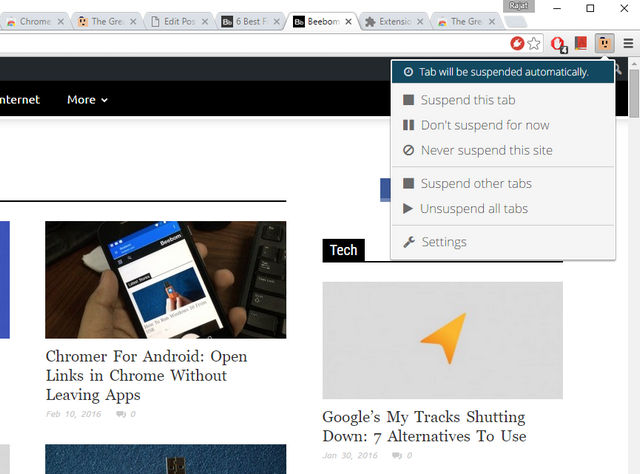Image resolution: width=640 pixels, height=474 pixels.
Task: Select Never suspend this site
Action: click(x=503, y=150)
